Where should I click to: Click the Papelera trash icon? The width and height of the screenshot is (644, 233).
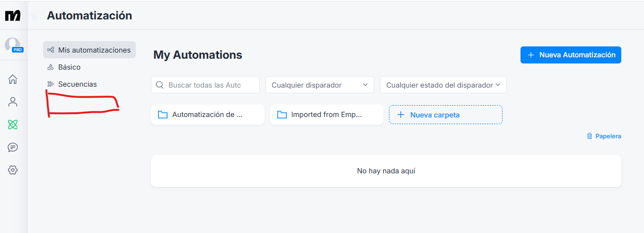[590, 136]
